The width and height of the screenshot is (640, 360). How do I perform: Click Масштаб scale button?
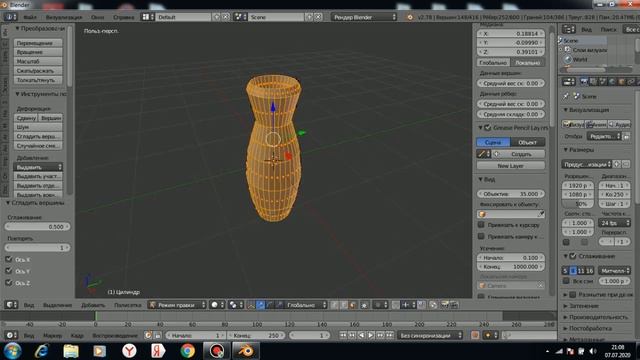(38, 61)
